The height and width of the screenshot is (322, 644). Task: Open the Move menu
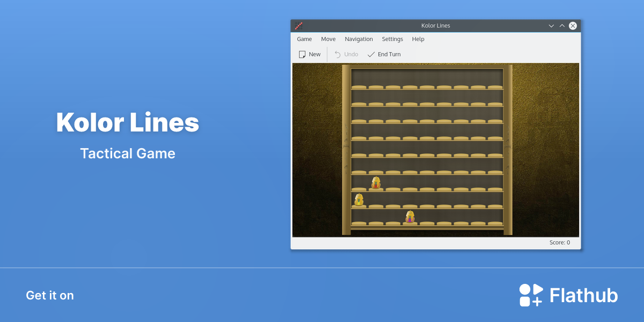coord(328,39)
